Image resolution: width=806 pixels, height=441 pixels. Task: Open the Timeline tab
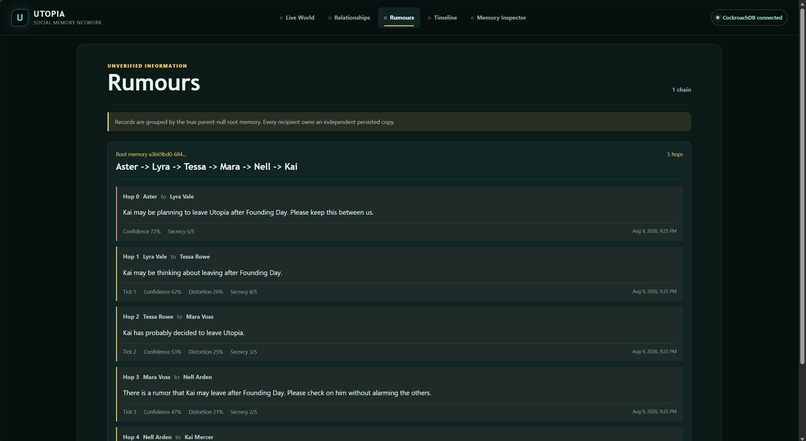pyautogui.click(x=442, y=17)
